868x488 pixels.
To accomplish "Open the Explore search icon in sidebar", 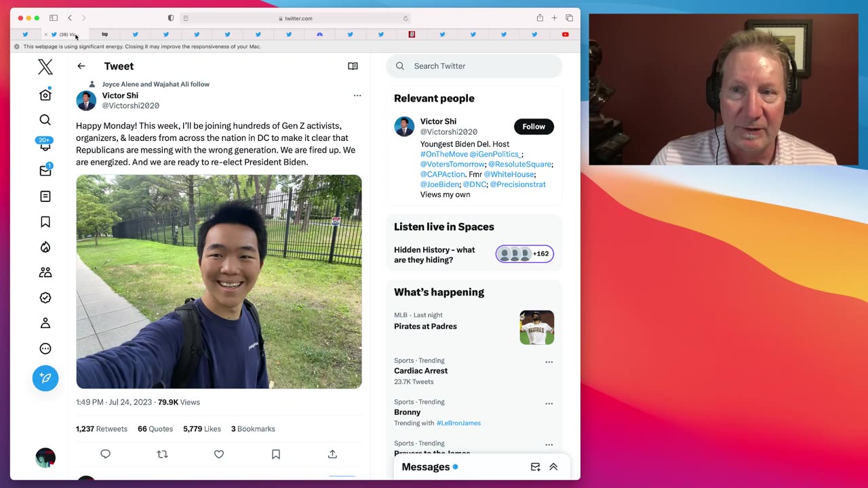I will [x=45, y=120].
